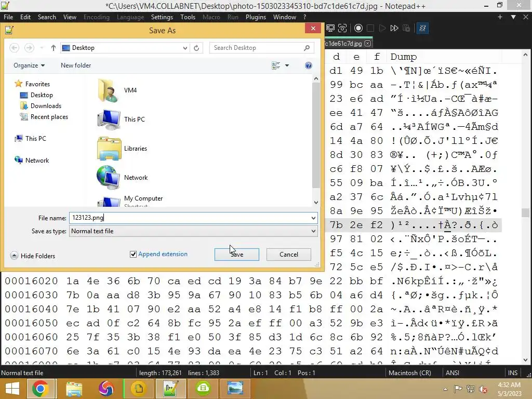This screenshot has width=532, height=399.
Task: Click the Stop Recording macro icon
Action: [370, 28]
